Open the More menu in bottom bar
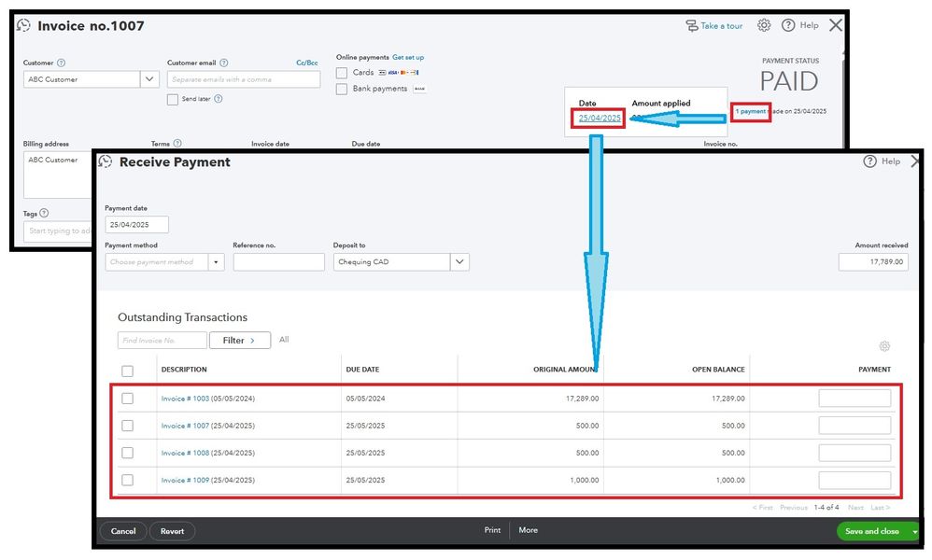 point(528,530)
